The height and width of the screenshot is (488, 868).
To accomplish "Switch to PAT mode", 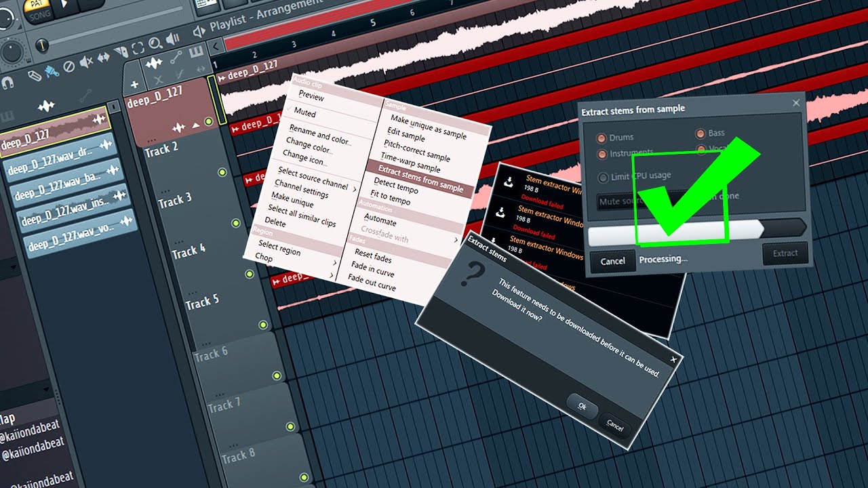I will (x=37, y=5).
